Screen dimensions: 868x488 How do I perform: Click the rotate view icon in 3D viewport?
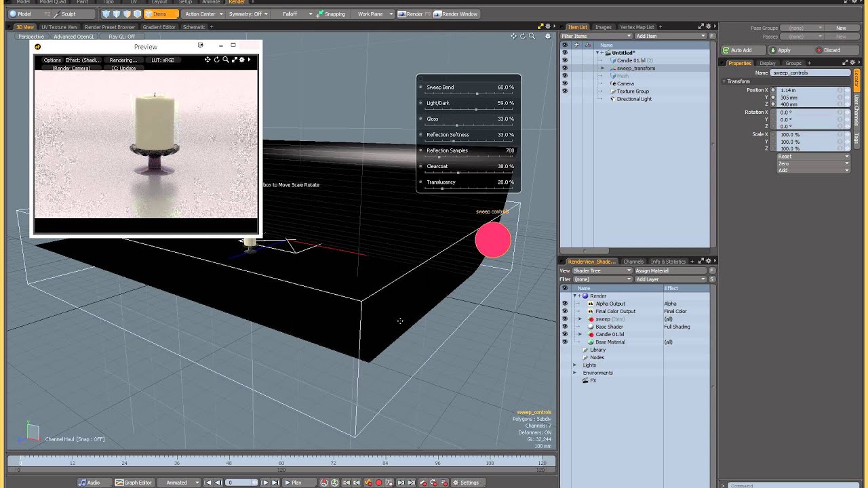(523, 36)
